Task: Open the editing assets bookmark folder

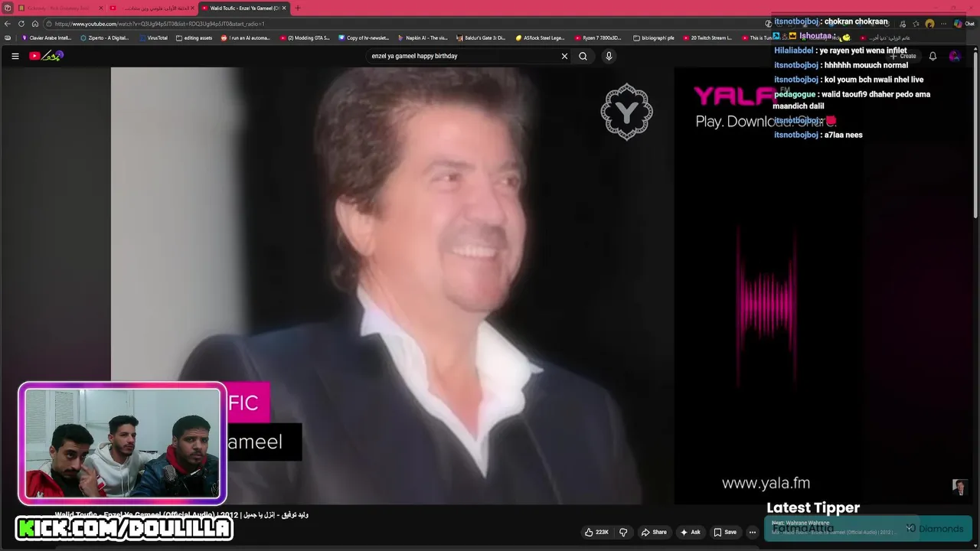Action: click(194, 37)
